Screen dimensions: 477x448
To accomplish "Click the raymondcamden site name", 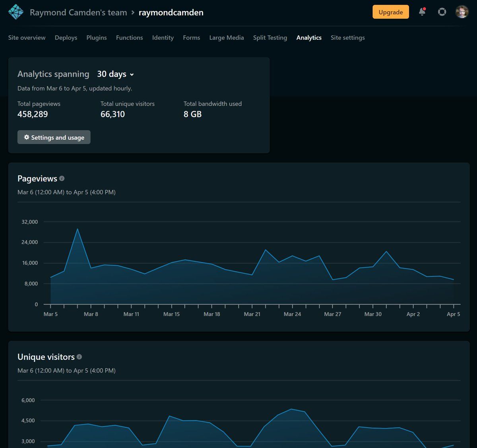I will click(171, 12).
